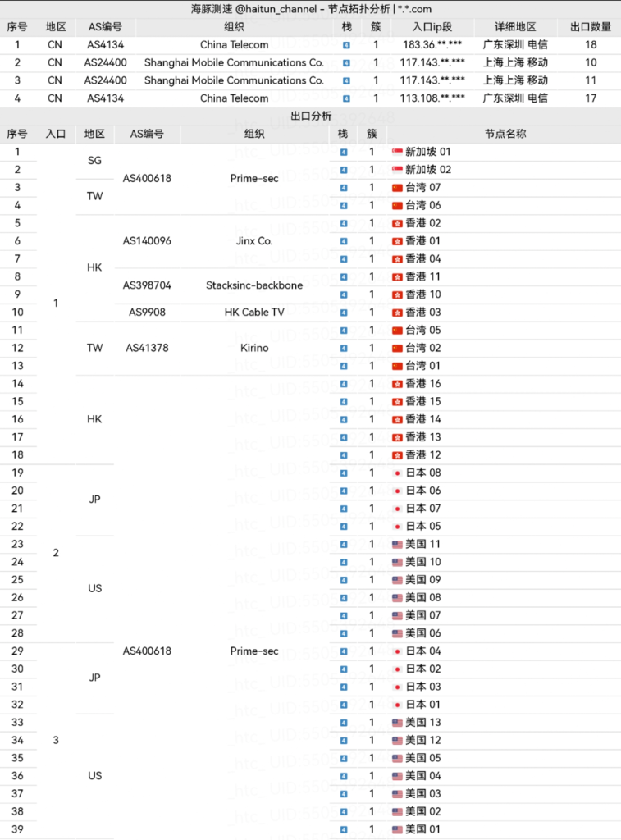The height and width of the screenshot is (840, 621).
Task: Click the Singapore flag beside 新加坡 02
Action: 397,170
